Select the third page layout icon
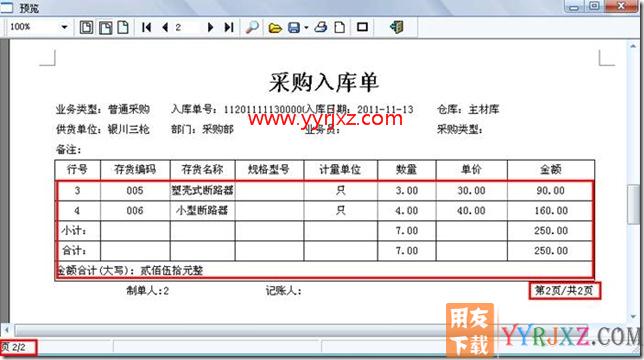 click(123, 28)
